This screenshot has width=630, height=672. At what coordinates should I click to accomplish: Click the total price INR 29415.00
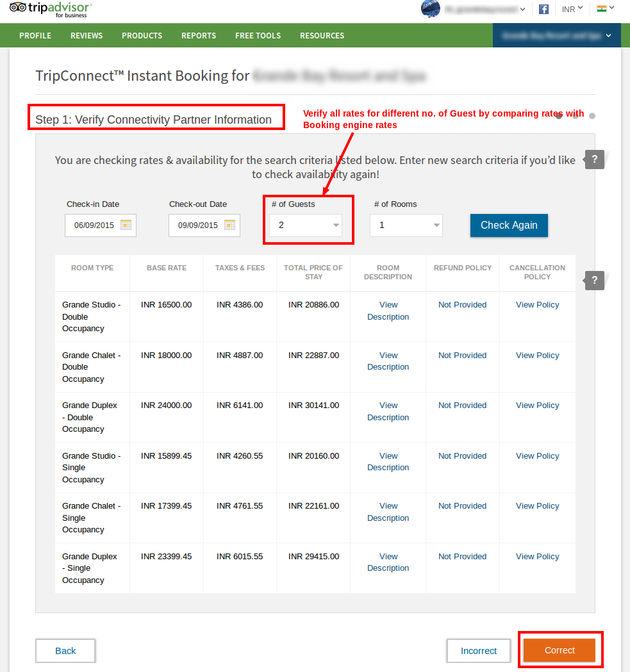313,556
